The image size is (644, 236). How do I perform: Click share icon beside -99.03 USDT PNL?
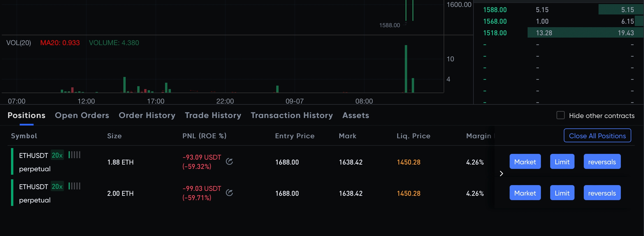coord(229,193)
